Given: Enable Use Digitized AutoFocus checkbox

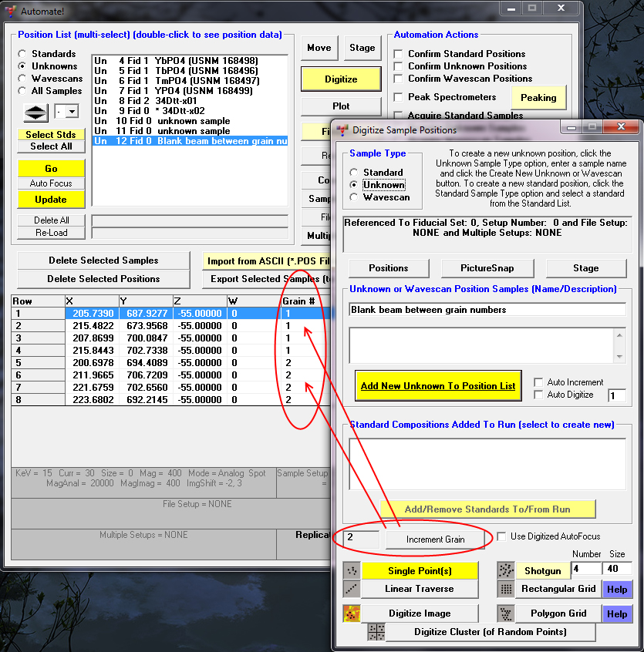Looking at the screenshot, I should tap(502, 536).
